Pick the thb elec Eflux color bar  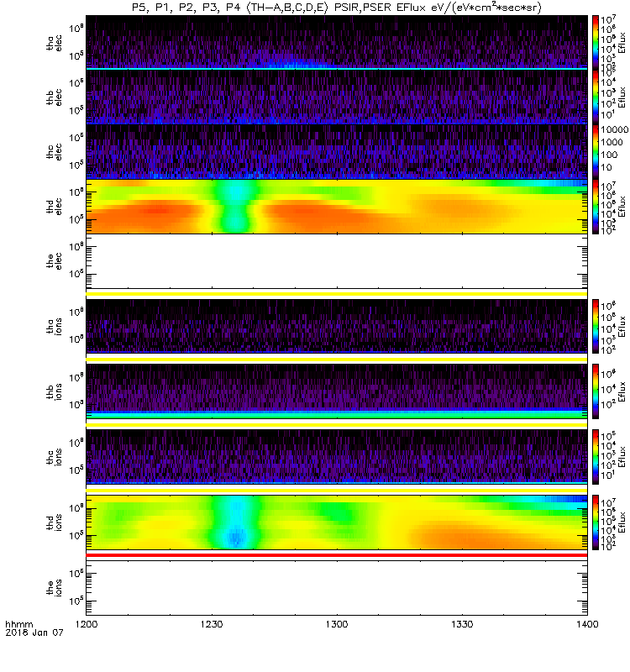point(596,97)
